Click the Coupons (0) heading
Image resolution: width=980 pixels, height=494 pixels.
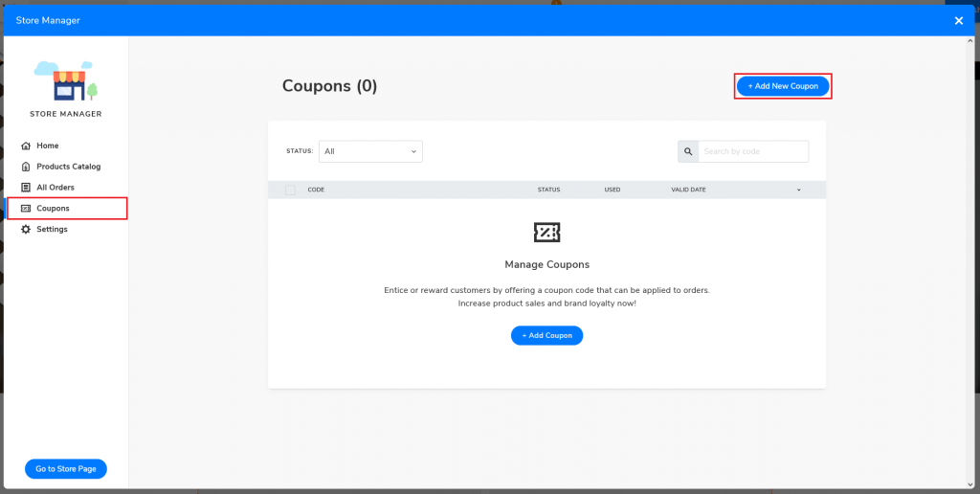tap(330, 86)
